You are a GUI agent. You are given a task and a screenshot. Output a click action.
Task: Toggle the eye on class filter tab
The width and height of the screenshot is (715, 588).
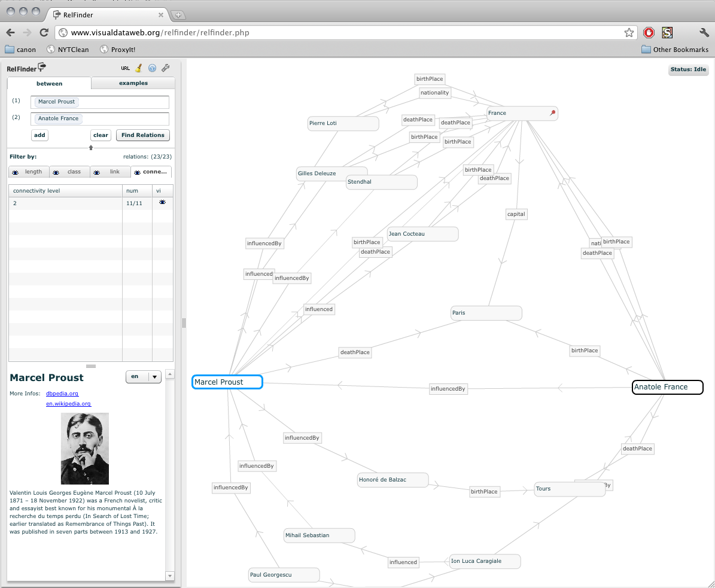click(56, 172)
